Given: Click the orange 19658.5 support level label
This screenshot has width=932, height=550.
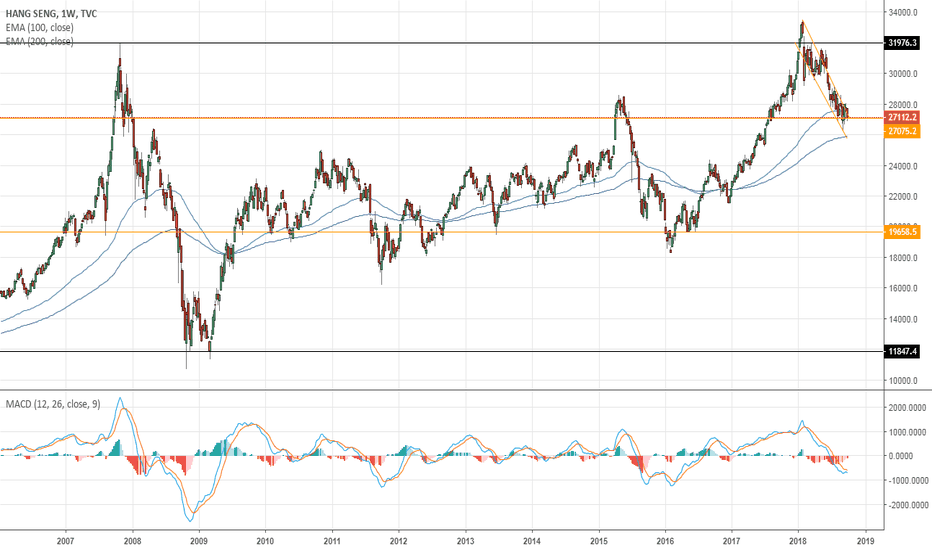Looking at the screenshot, I should (x=902, y=232).
